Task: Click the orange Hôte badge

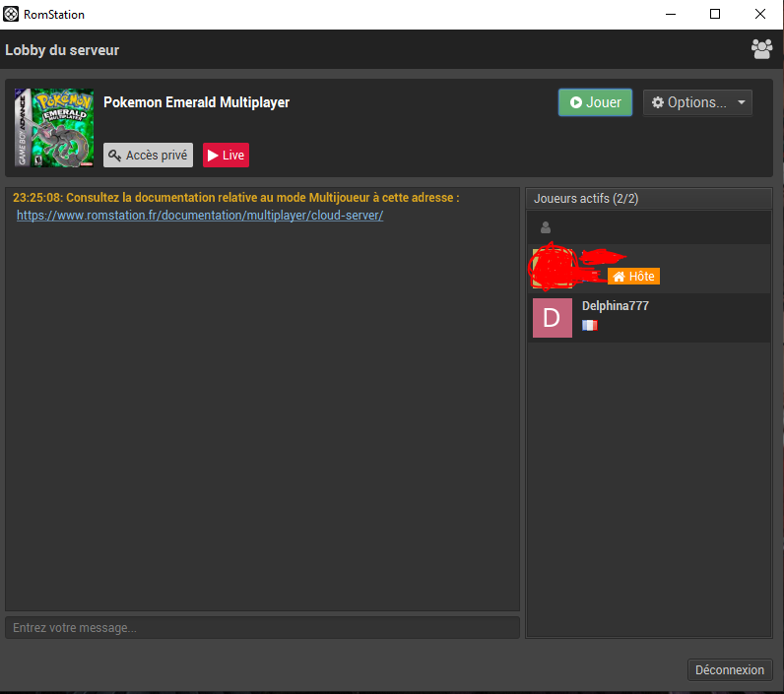Action: point(633,277)
